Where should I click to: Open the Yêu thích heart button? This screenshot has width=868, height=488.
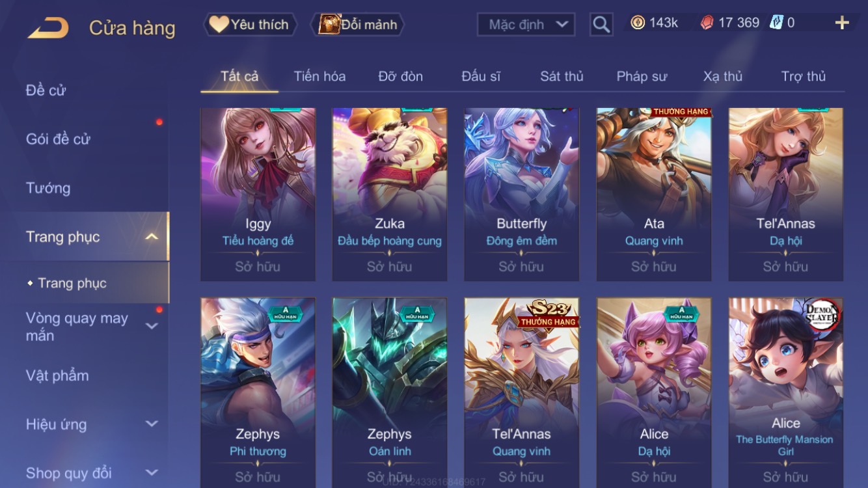coord(251,25)
